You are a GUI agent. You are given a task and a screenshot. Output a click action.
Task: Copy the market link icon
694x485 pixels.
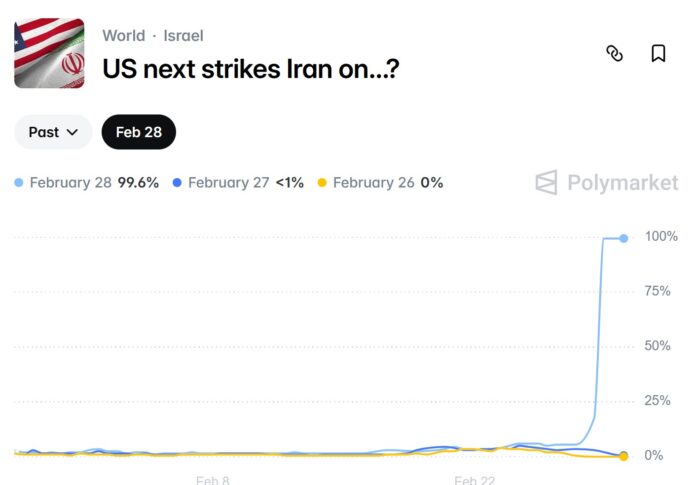(x=614, y=54)
